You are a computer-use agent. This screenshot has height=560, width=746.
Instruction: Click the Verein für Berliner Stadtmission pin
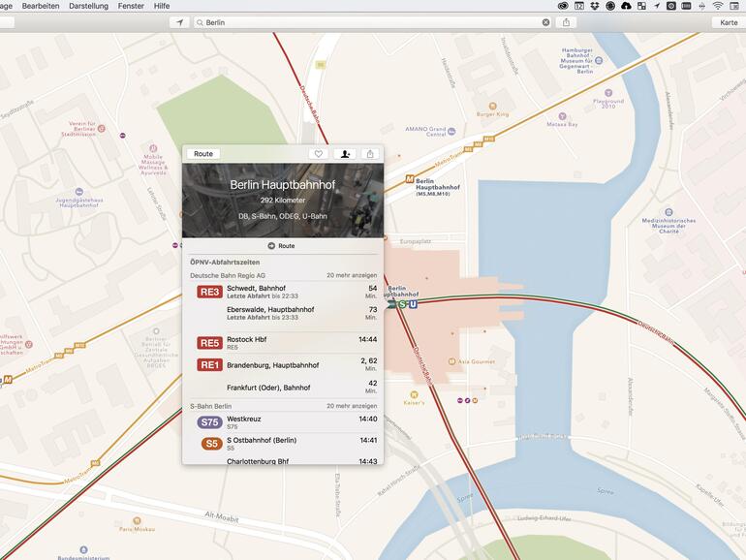point(101,129)
